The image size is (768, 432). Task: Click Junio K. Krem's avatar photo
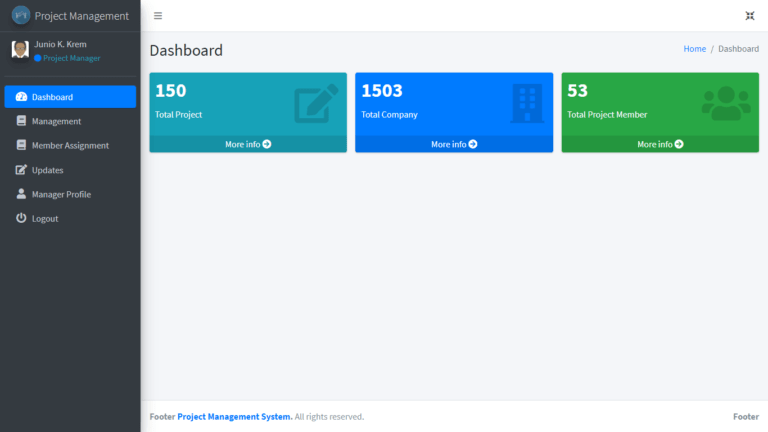[20, 49]
